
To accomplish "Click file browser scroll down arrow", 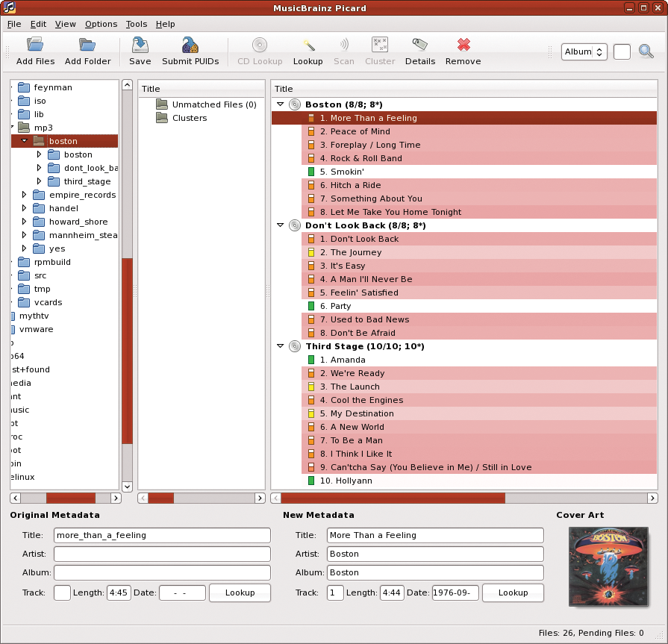I will pos(127,487).
